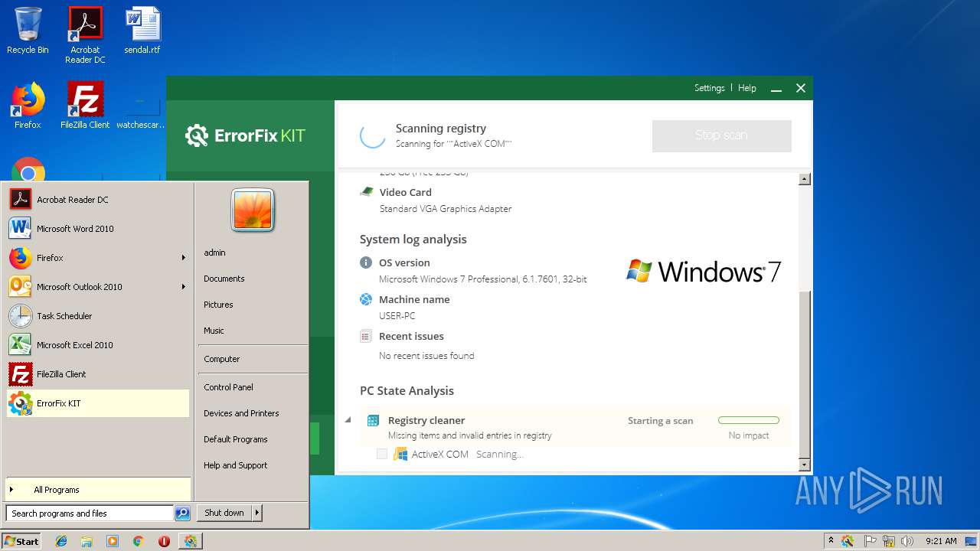The width and height of the screenshot is (980, 551).
Task: Click the Start button
Action: click(x=21, y=541)
